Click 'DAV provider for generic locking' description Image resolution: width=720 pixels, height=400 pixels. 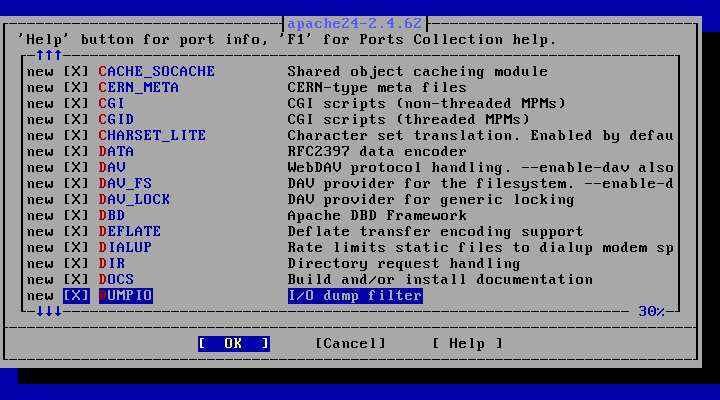[431, 200]
